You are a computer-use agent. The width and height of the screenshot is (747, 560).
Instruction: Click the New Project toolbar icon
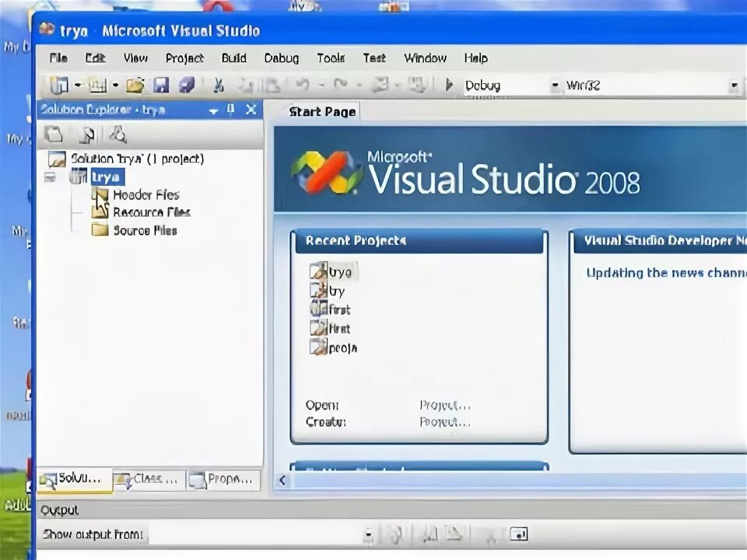[x=60, y=86]
